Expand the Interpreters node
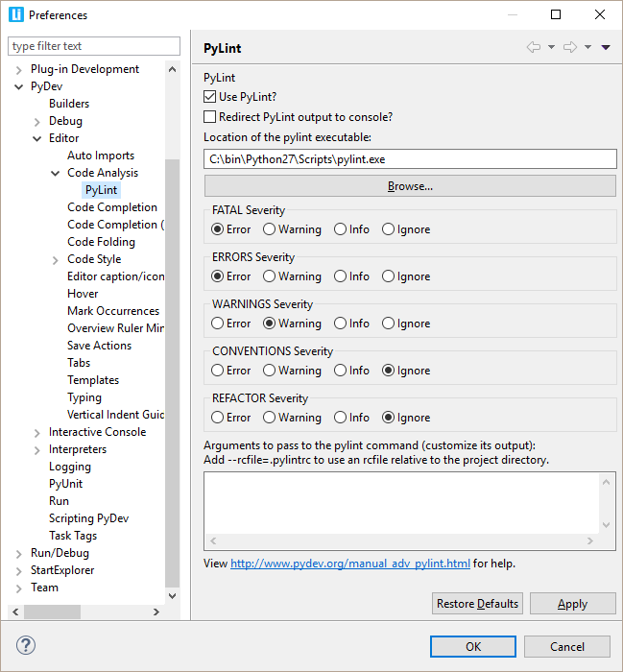The width and height of the screenshot is (623, 672). coord(37,450)
